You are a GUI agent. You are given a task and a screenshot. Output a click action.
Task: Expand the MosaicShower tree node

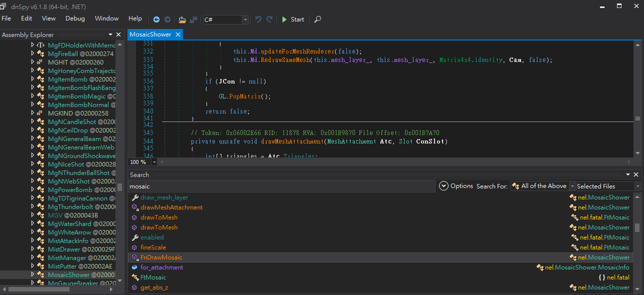[x=33, y=274]
